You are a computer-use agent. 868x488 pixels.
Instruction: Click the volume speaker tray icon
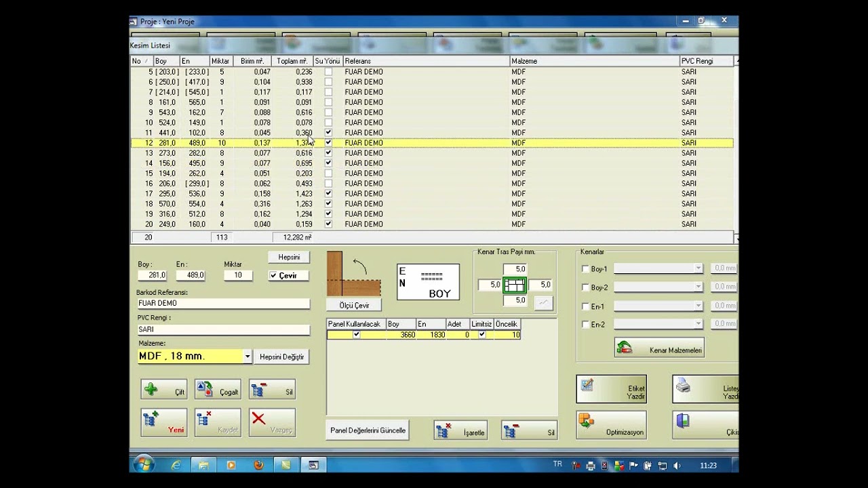pyautogui.click(x=676, y=466)
